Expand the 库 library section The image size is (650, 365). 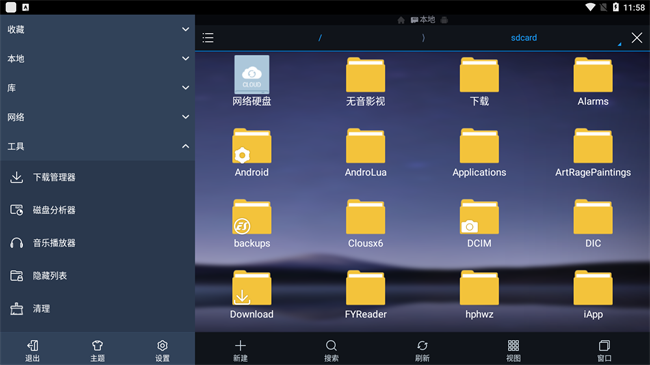coord(97,88)
